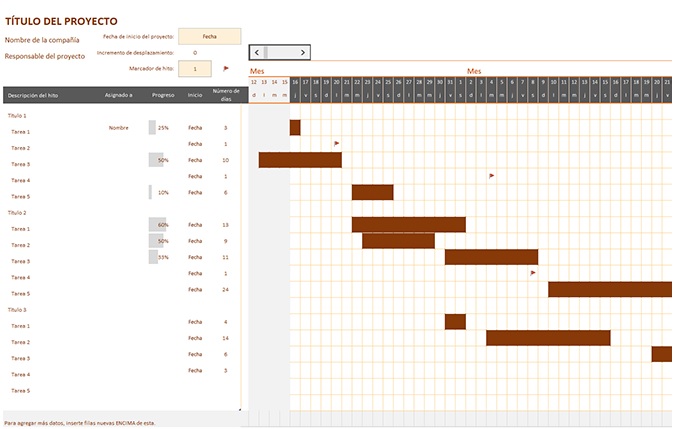Click the Progreso column header
The image size is (674, 429).
point(163,96)
